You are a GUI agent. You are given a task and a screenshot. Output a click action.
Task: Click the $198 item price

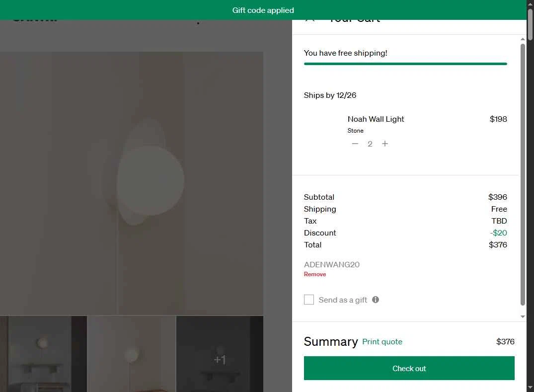(498, 119)
